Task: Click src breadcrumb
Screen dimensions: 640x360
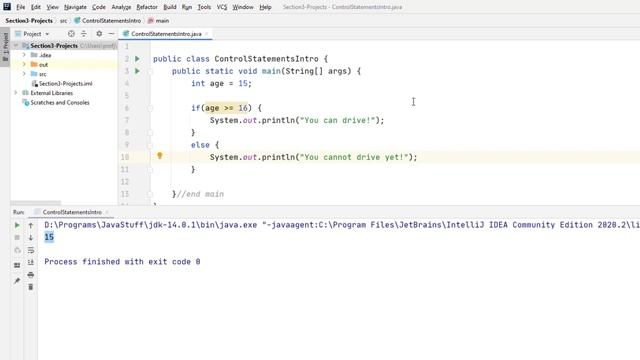Action: pyautogui.click(x=64, y=20)
